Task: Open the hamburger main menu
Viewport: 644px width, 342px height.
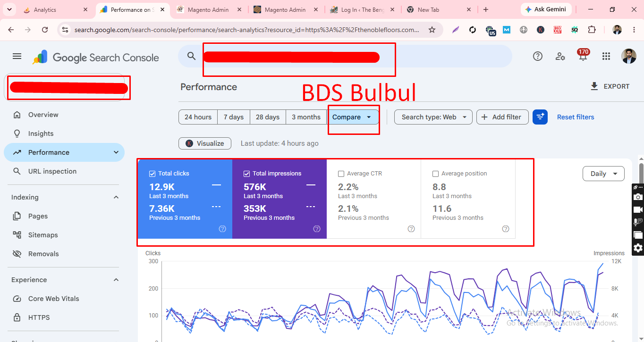Action: pyautogui.click(x=17, y=56)
